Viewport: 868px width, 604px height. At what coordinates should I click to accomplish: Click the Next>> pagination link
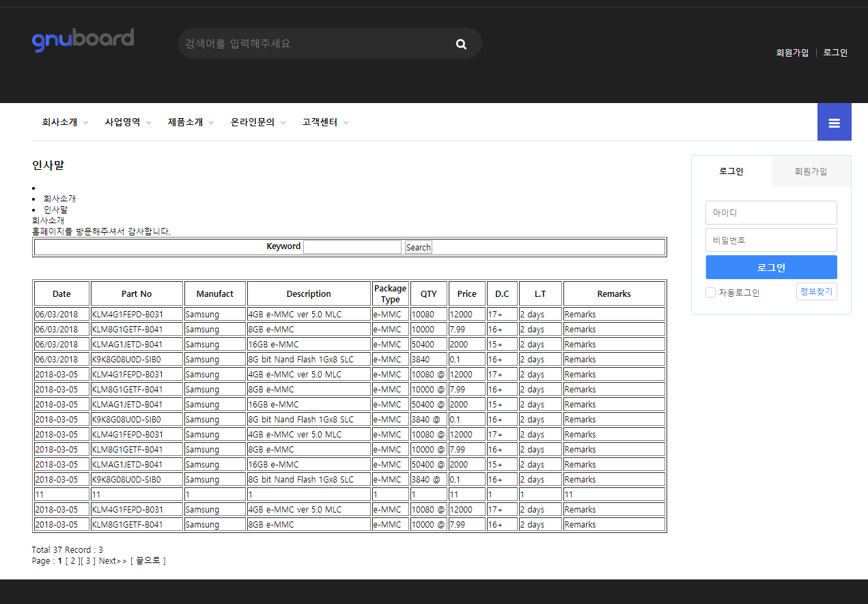113,561
